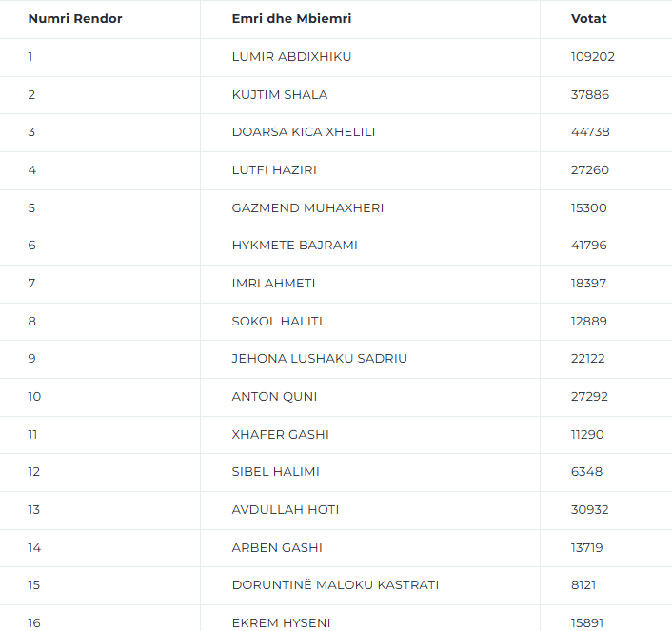This screenshot has width=672, height=631.
Task: Click the Numri Rendor column header
Action: tap(75, 19)
